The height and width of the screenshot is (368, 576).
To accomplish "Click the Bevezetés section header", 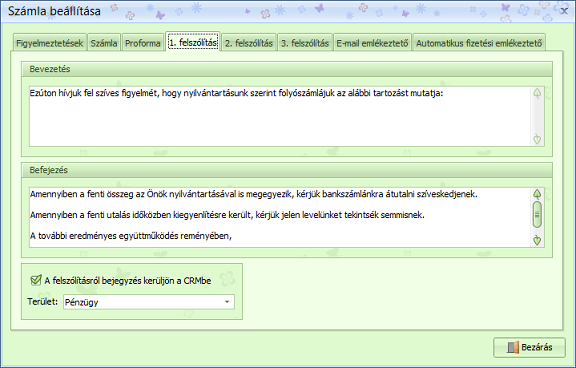I will click(287, 69).
